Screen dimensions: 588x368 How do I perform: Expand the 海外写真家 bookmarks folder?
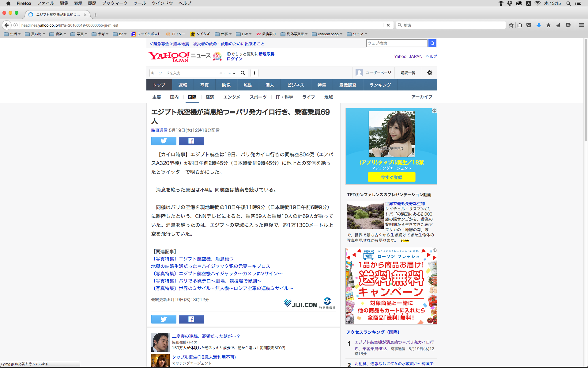(x=294, y=34)
